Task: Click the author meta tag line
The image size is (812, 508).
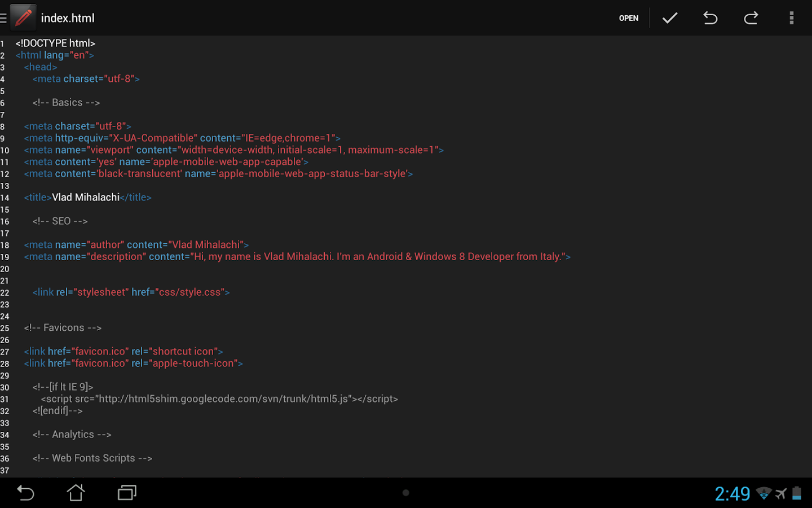Action: click(136, 244)
